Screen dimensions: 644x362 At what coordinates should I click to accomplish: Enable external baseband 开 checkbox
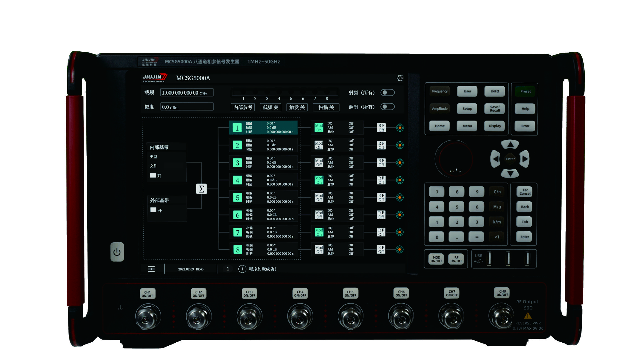pyautogui.click(x=153, y=210)
